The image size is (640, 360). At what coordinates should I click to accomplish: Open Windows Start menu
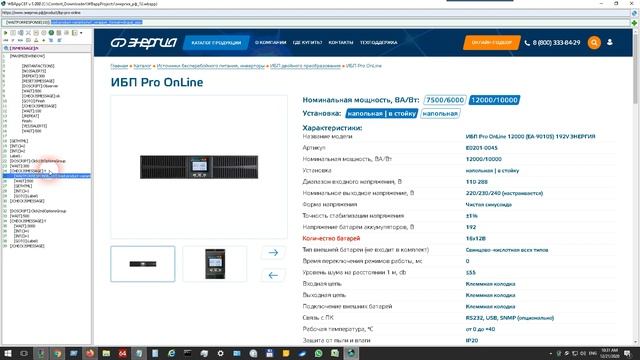pos(8,353)
